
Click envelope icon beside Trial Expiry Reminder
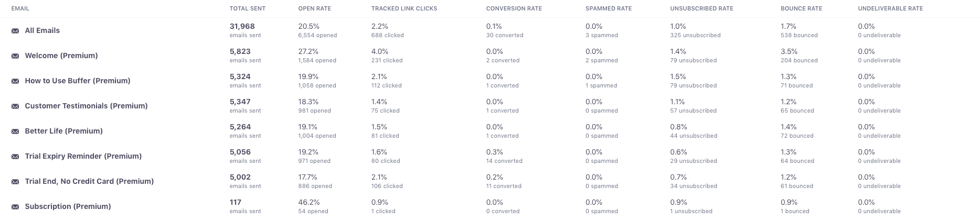15,157
